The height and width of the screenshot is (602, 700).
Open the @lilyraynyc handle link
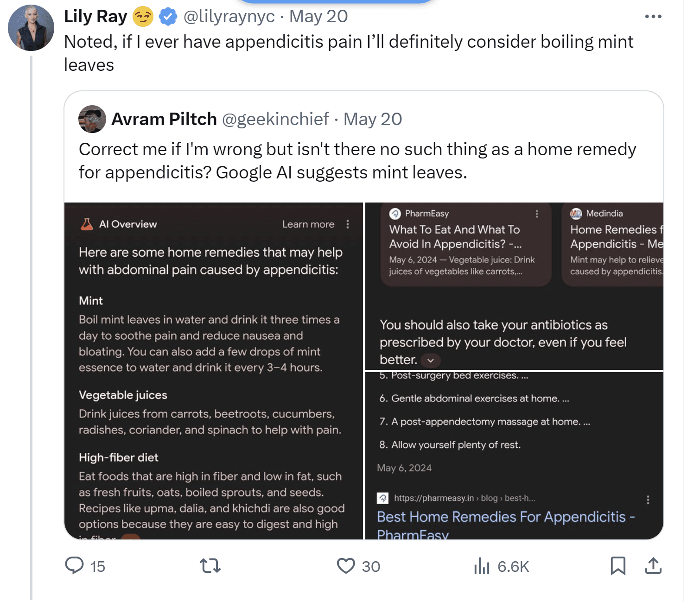[x=229, y=17]
